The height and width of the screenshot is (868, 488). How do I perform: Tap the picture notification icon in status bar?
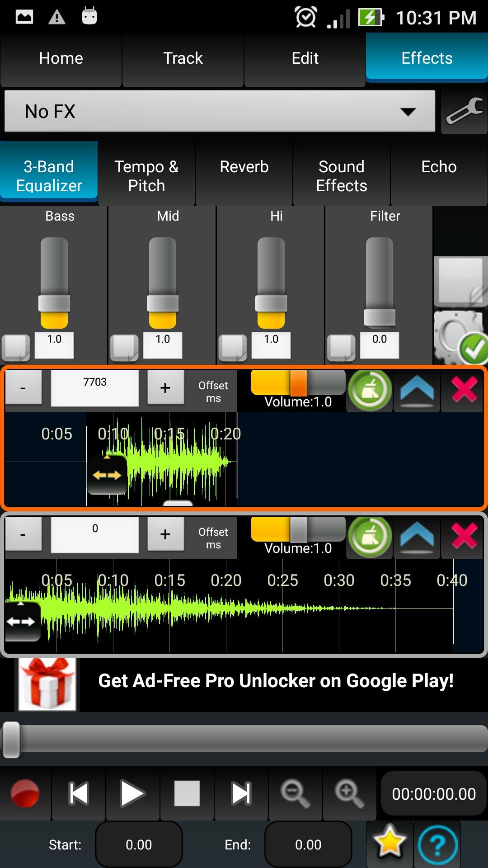(24, 17)
